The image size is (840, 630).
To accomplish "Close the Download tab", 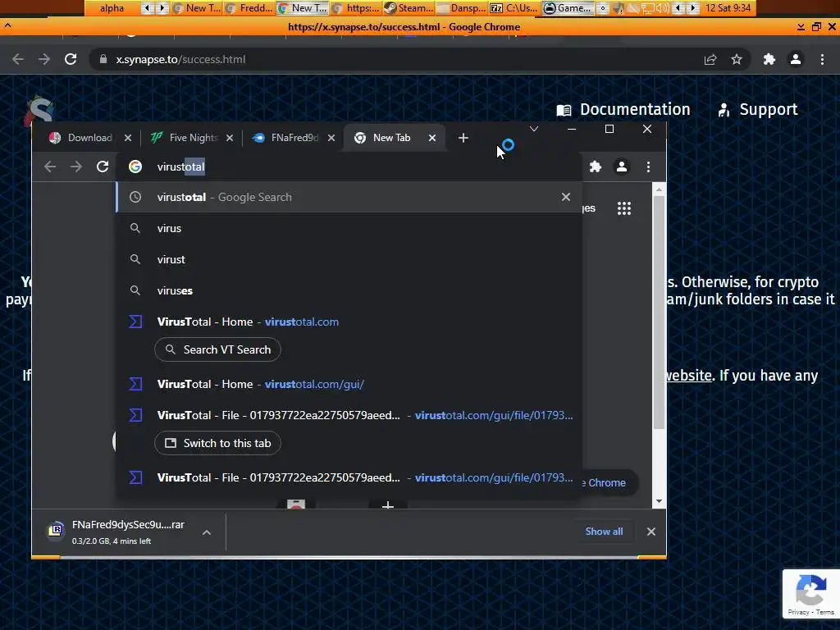I will coord(127,138).
